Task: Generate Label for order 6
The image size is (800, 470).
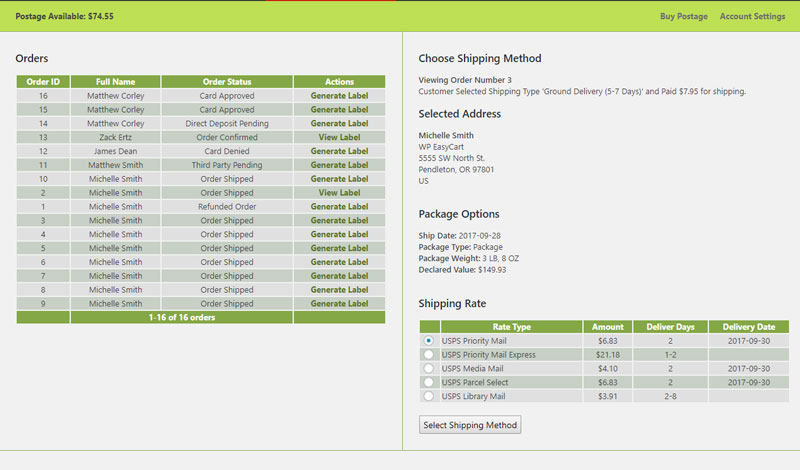Action: click(x=339, y=261)
